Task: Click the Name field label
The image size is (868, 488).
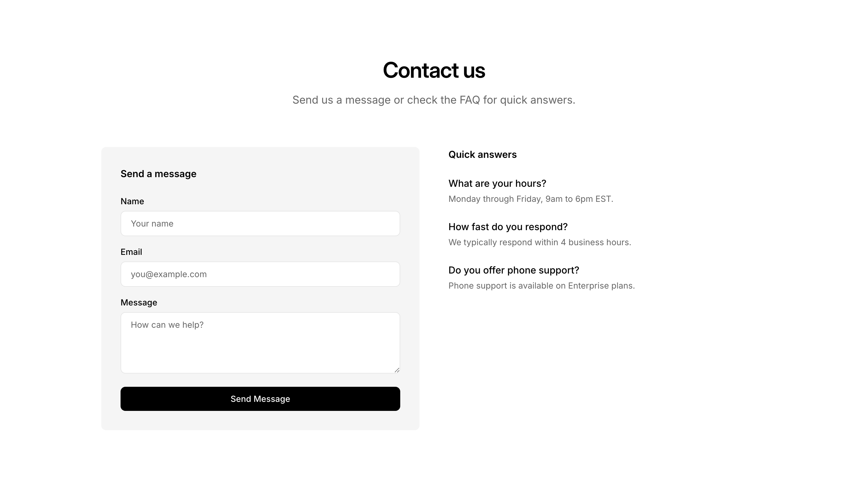Action: pos(132,202)
